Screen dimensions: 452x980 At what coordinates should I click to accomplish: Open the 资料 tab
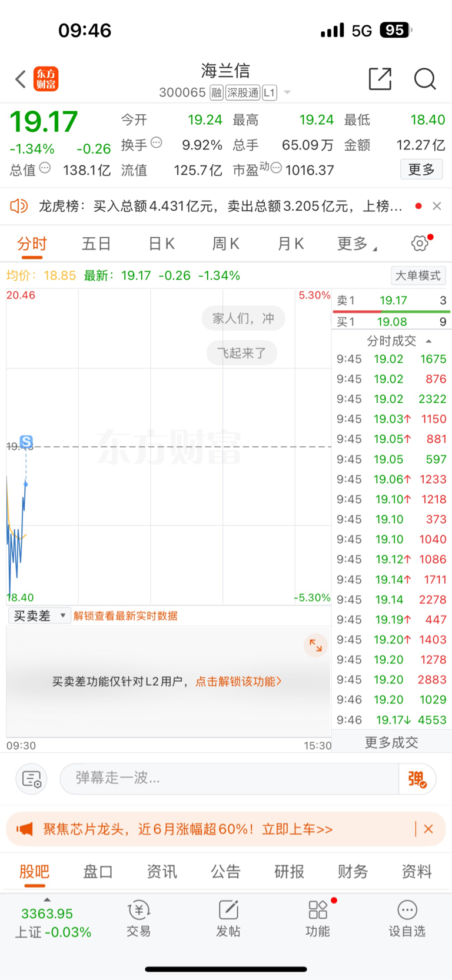pyautogui.click(x=417, y=872)
